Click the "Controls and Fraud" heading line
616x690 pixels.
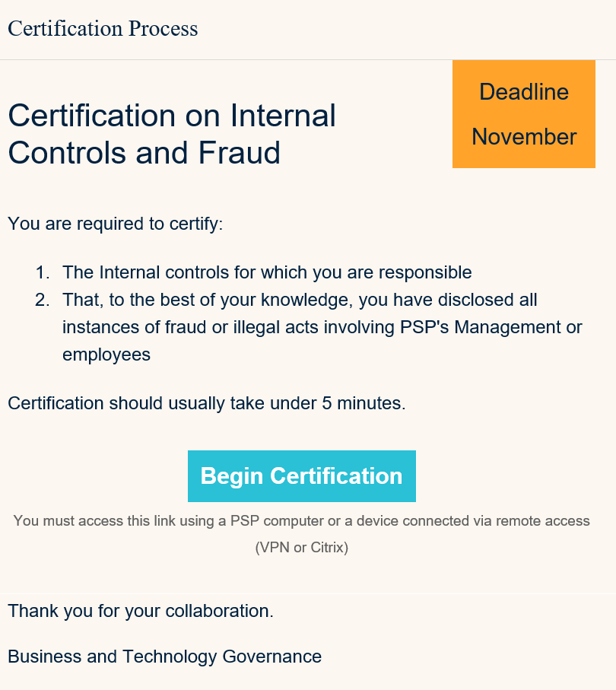pyautogui.click(x=144, y=153)
